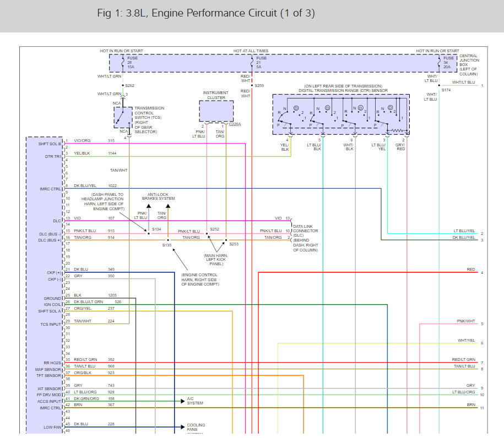Screen dimensions: 504x438
Task: Click the Fig 1 Engine Performance Circuit title
Action: (x=205, y=13)
